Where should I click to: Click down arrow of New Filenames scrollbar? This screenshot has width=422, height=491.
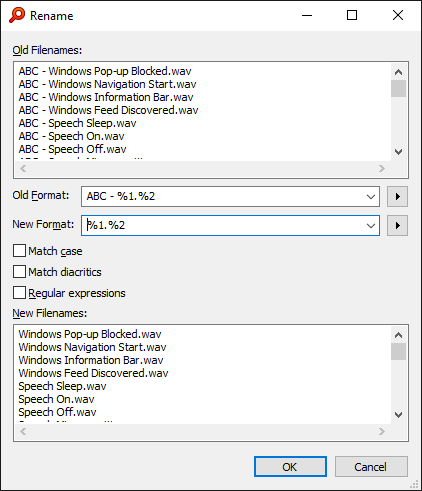tap(398, 415)
